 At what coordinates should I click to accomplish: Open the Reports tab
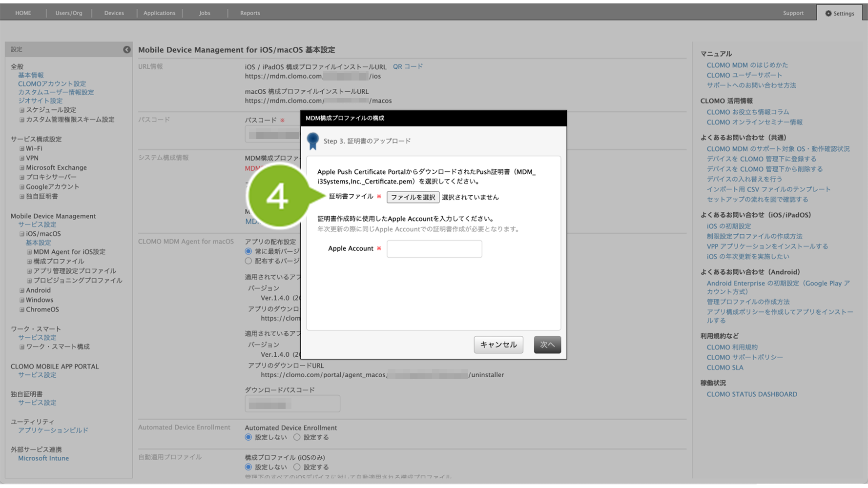click(x=250, y=13)
